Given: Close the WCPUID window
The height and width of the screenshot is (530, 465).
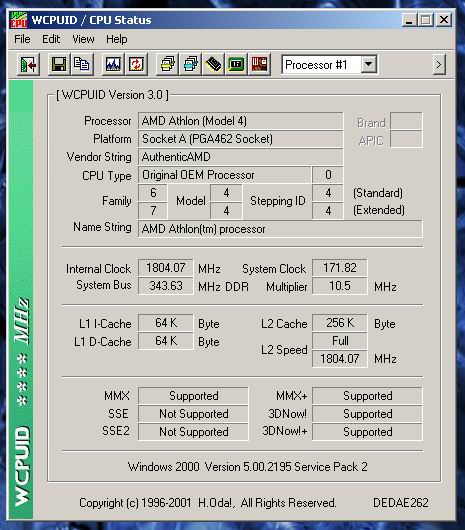Looking at the screenshot, I should pos(444,20).
